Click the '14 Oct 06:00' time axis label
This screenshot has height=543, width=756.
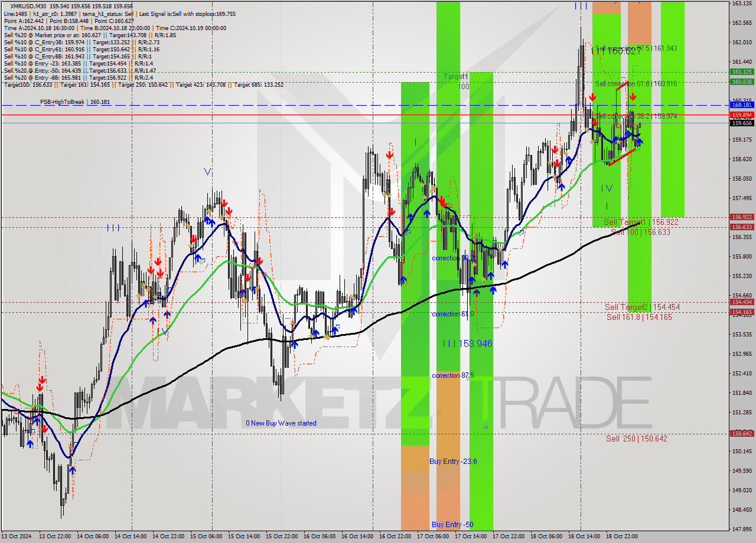[92, 537]
